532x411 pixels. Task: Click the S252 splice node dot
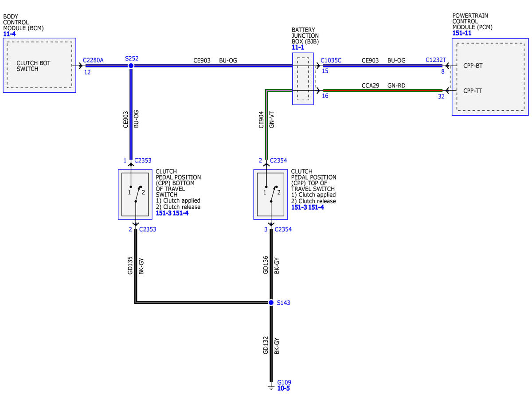131,66
